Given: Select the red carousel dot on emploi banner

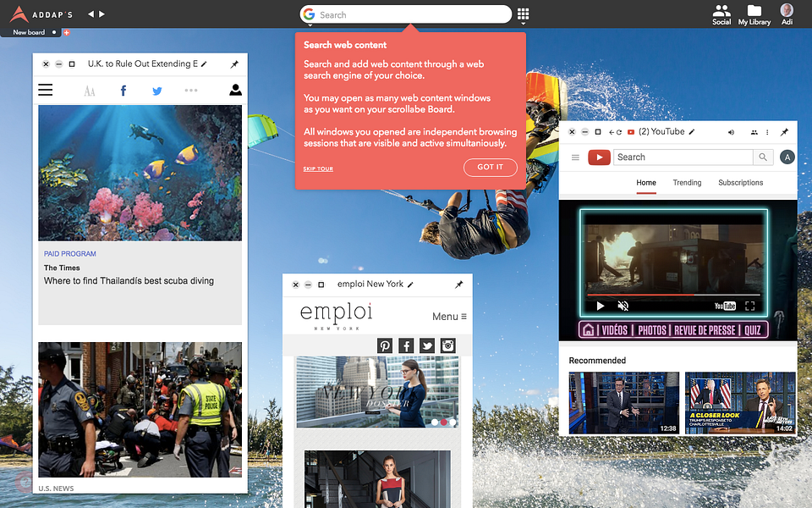Looking at the screenshot, I should (444, 422).
